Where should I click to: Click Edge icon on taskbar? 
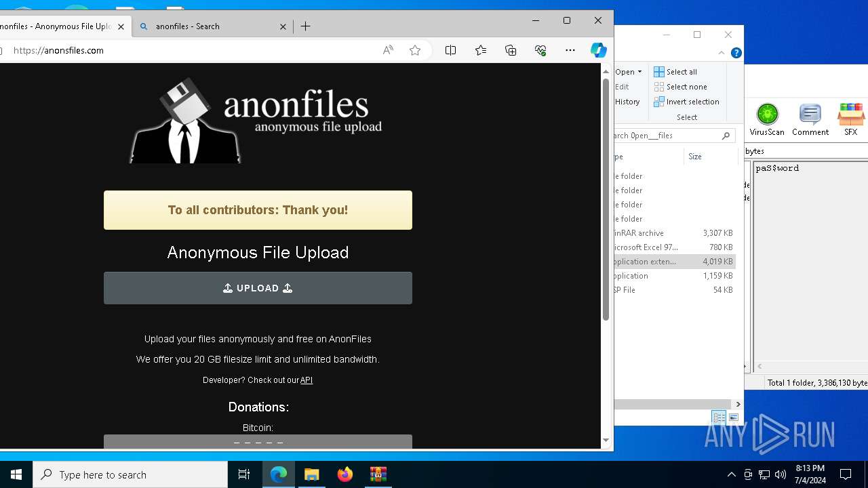click(279, 474)
